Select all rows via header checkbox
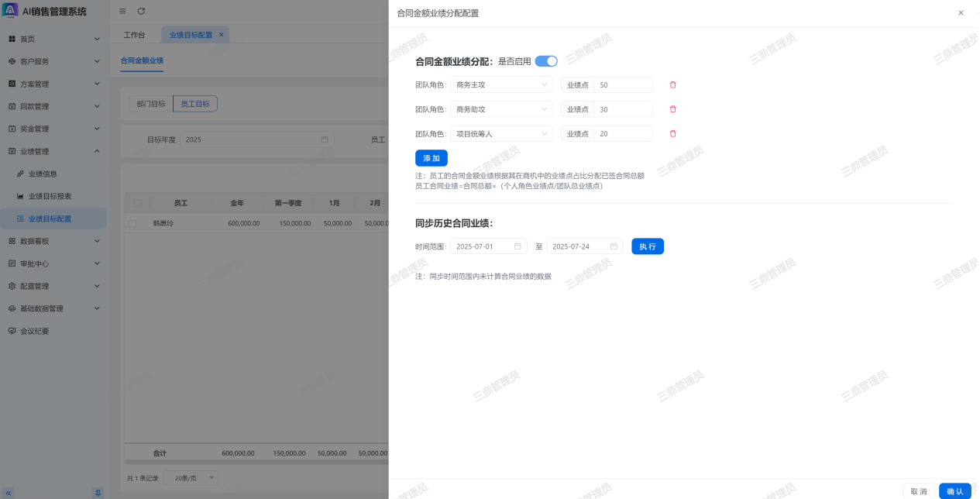This screenshot has height=499, width=980. [137, 203]
